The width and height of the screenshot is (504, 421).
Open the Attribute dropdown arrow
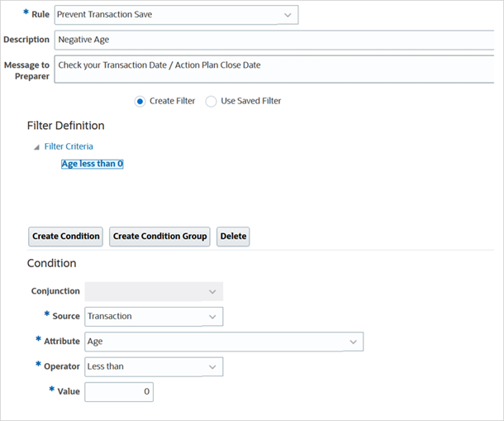(x=353, y=341)
